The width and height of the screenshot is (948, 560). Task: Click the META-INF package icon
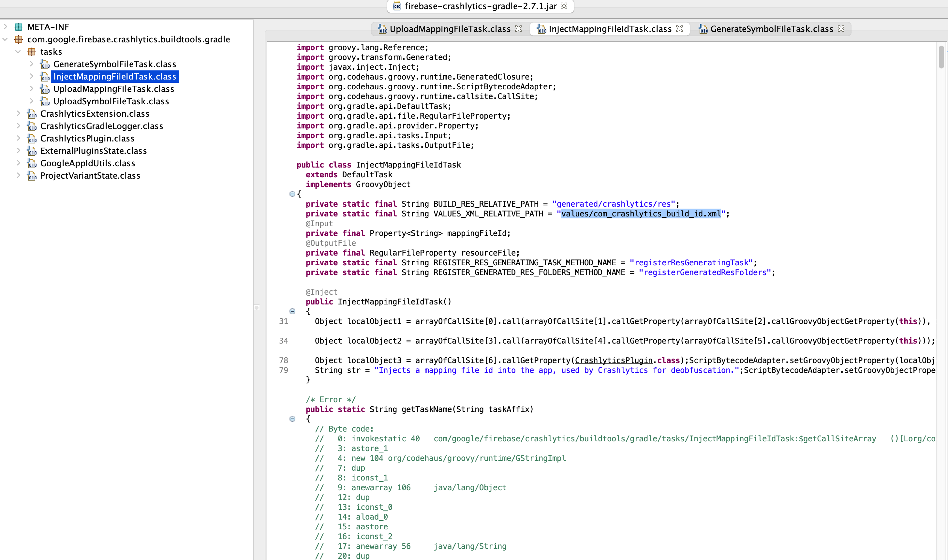click(x=19, y=27)
